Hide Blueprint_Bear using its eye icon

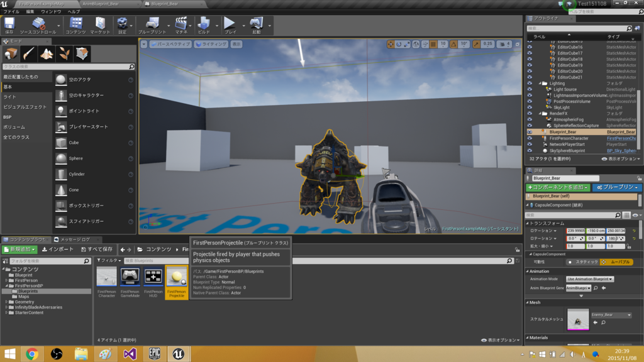530,132
